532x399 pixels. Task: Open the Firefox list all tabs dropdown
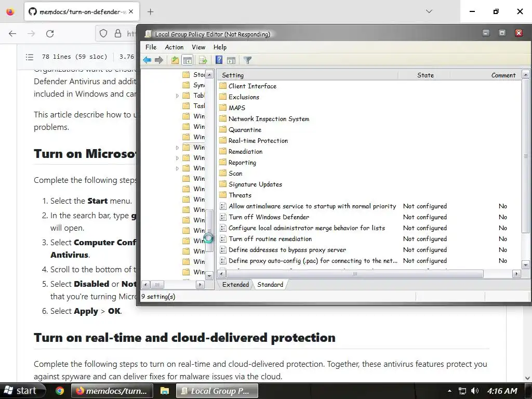click(429, 11)
